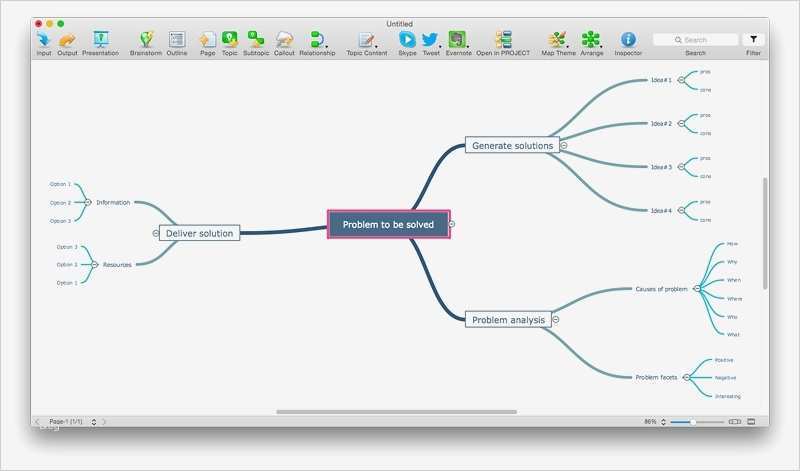The image size is (800, 471).
Task: Open the Brainstorm tool
Action: tap(146, 39)
